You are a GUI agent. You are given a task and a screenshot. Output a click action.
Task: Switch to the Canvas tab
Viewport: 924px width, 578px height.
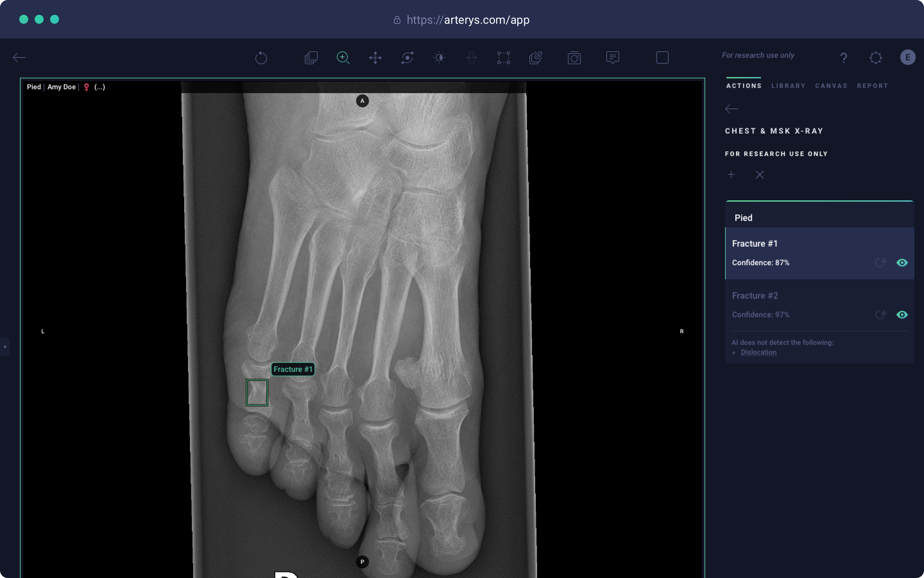(831, 86)
